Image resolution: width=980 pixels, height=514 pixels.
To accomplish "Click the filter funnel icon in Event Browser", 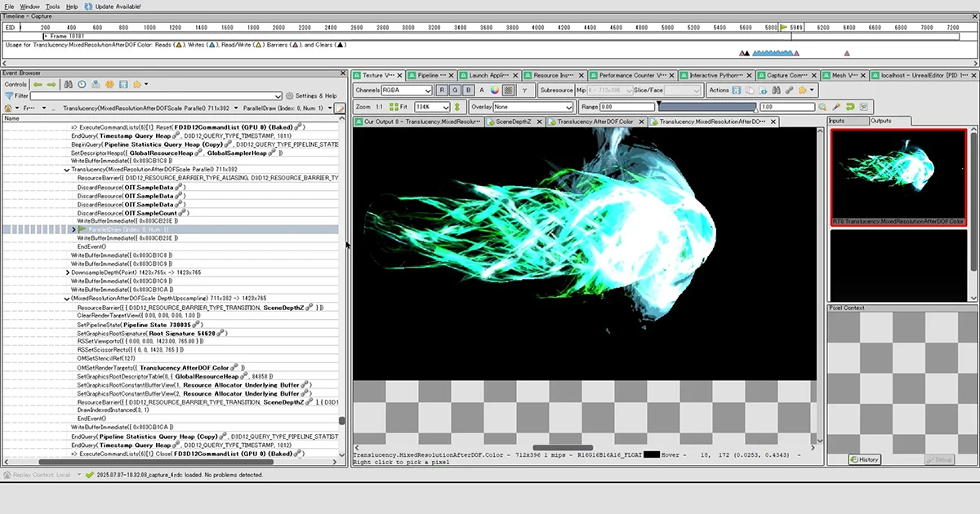I will point(7,95).
